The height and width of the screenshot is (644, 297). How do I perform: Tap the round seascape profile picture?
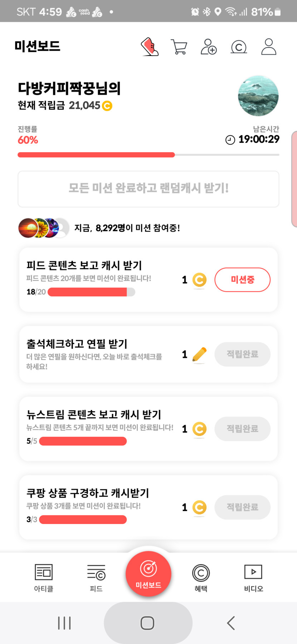[x=258, y=96]
